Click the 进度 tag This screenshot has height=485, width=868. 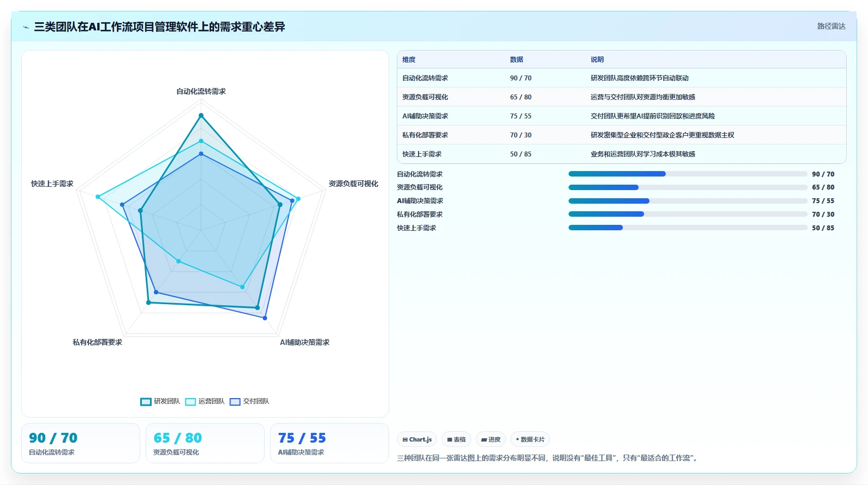pyautogui.click(x=491, y=439)
